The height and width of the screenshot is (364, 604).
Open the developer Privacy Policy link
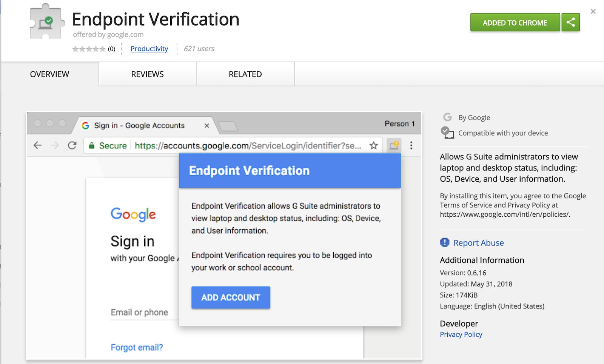[461, 335]
